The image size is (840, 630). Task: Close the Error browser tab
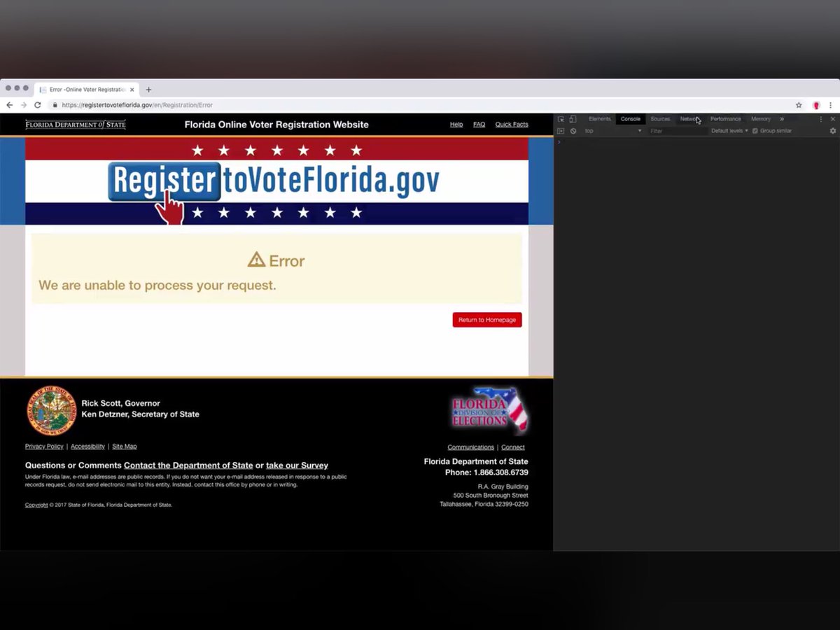coord(132,90)
